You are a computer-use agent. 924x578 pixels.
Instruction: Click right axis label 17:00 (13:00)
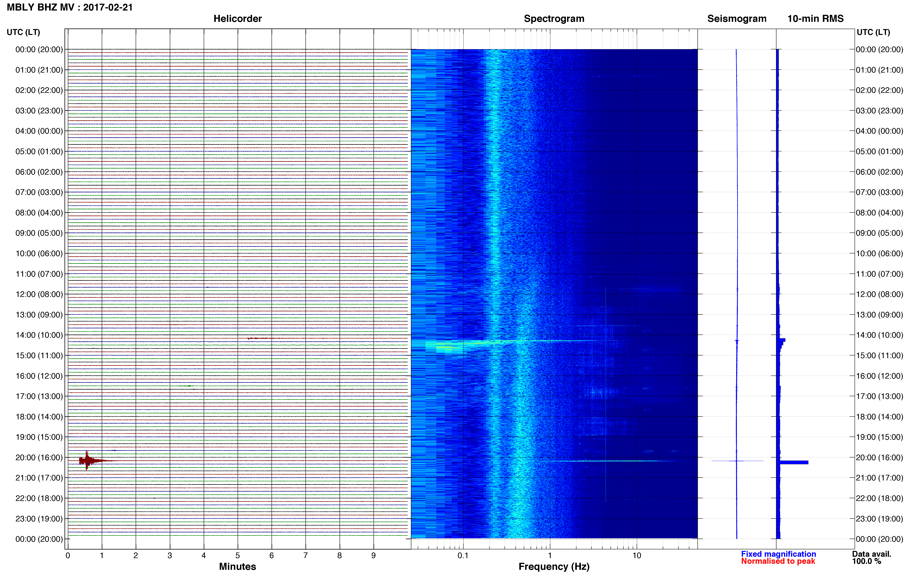coord(879,396)
